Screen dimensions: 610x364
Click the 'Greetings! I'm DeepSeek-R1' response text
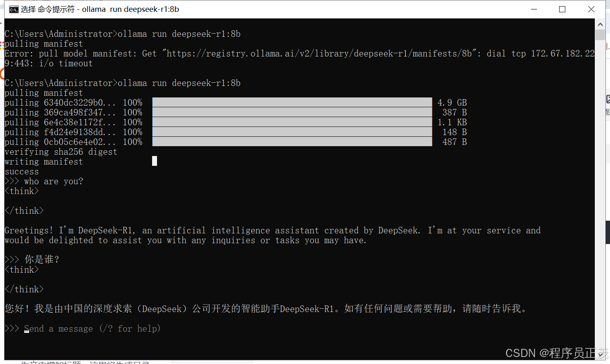[x=273, y=235]
